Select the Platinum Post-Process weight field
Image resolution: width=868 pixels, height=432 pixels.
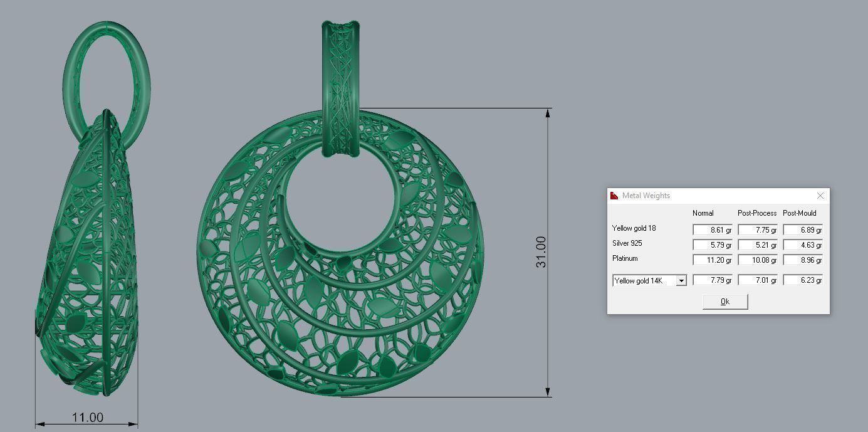click(758, 260)
